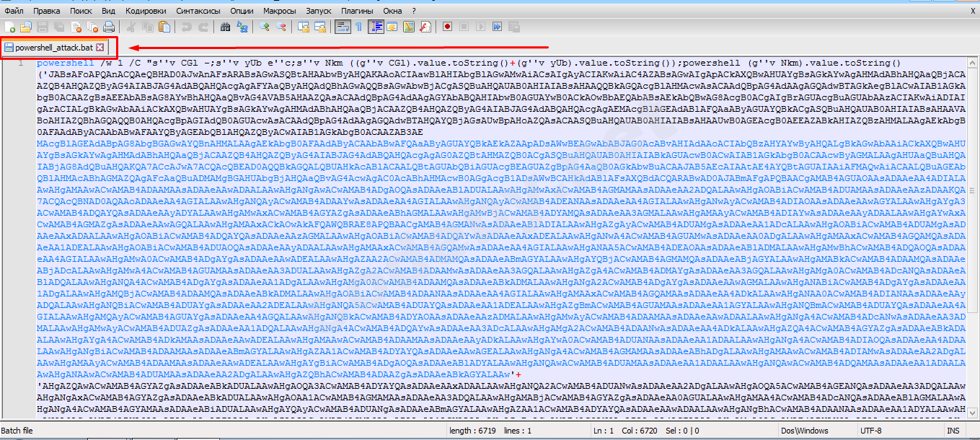Viewport: 980px width, 440px height.
Task: Open the Вид menu
Action: tap(108, 11)
